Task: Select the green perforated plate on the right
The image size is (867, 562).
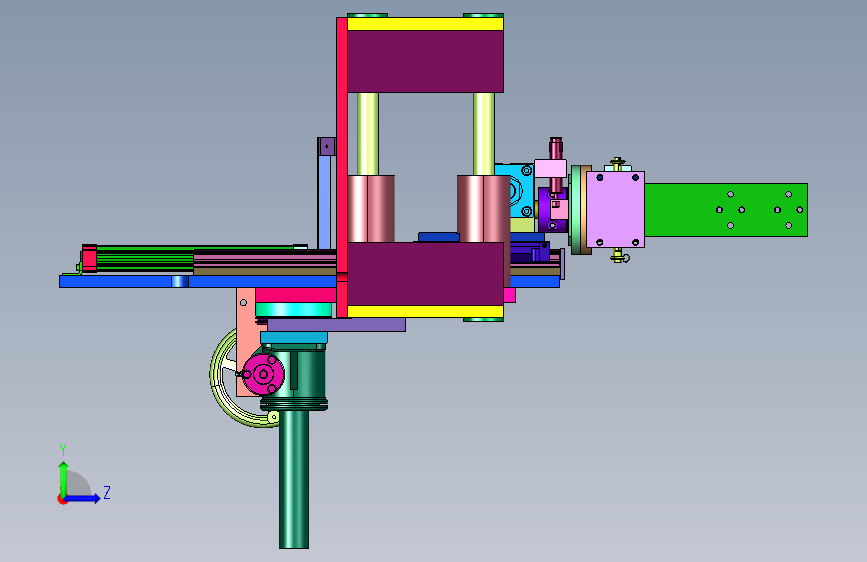Action: tap(726, 210)
